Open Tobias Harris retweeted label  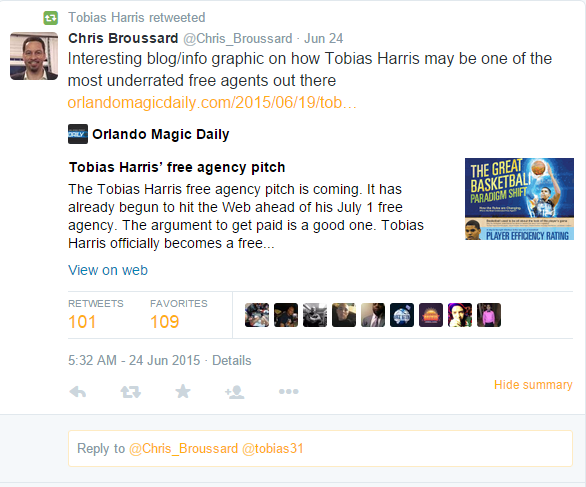[x=136, y=18]
